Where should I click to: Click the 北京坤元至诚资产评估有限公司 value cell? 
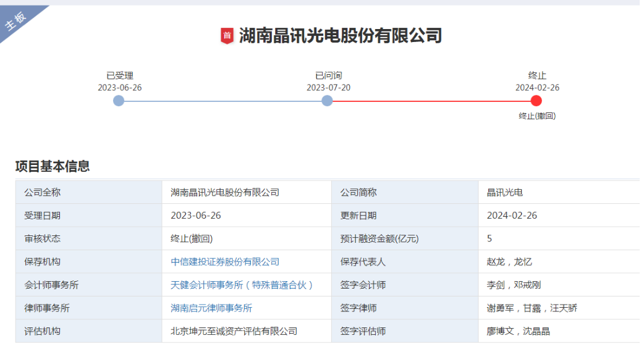tap(247, 331)
